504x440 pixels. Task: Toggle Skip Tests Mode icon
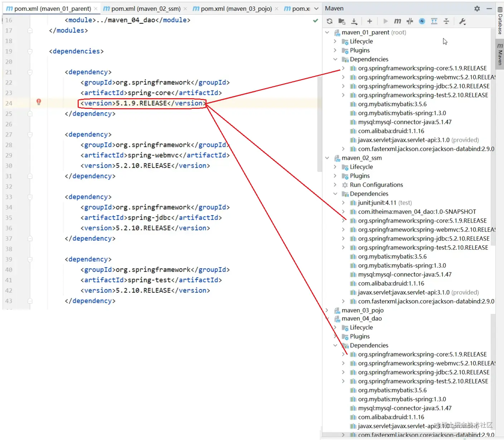(x=422, y=21)
